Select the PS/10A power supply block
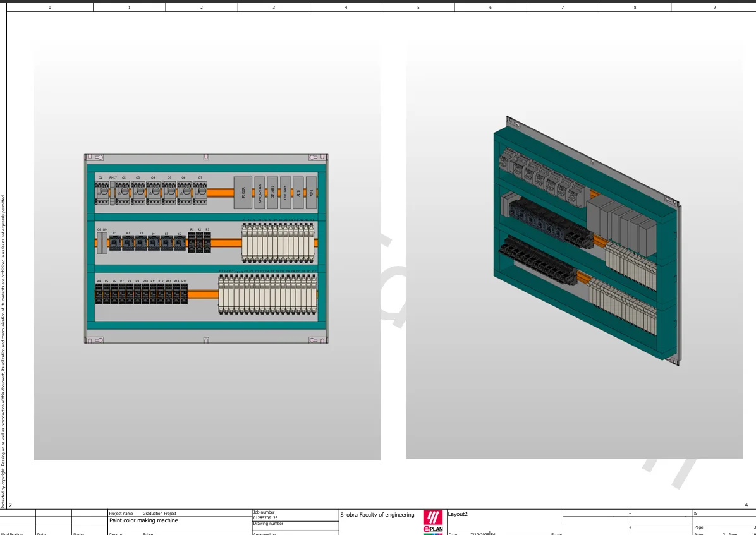The image size is (756, 535). tap(243, 193)
